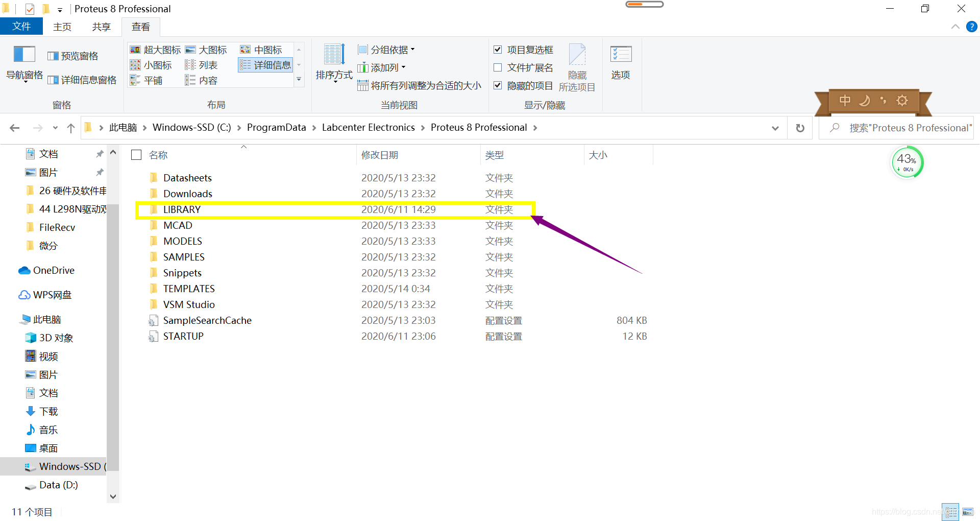Viewport: 980px width, 521px height.
Task: Open the Help question mark icon
Action: pyautogui.click(x=972, y=27)
